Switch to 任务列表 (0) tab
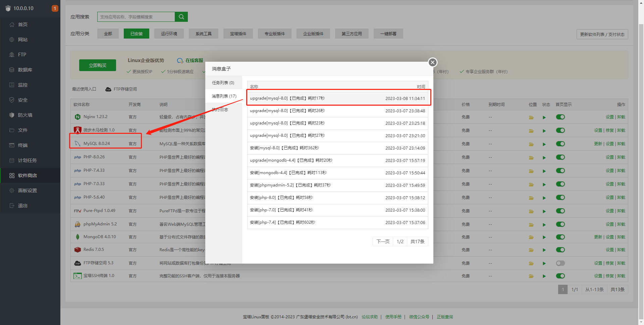Screen dimensions: 644x325 click(223, 83)
